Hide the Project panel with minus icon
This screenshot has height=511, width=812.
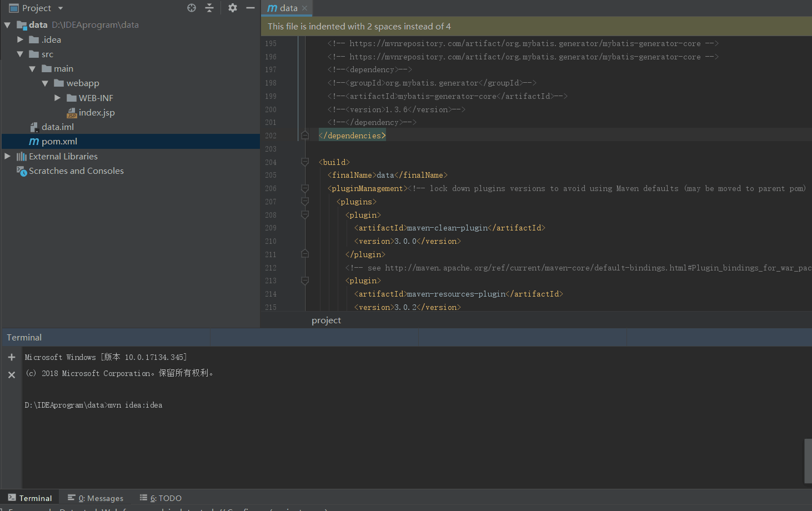pyautogui.click(x=250, y=8)
